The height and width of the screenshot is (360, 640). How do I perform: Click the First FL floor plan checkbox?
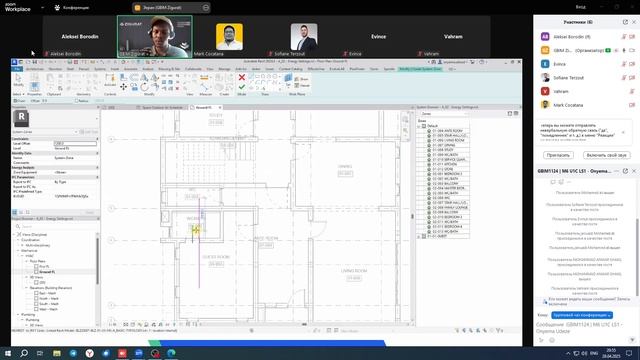point(36,267)
